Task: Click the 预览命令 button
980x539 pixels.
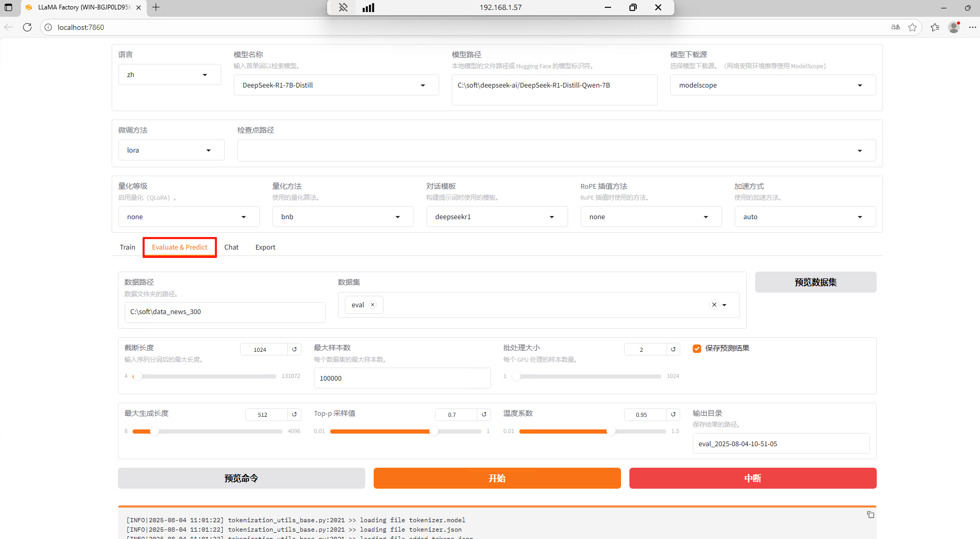Action: pos(241,478)
